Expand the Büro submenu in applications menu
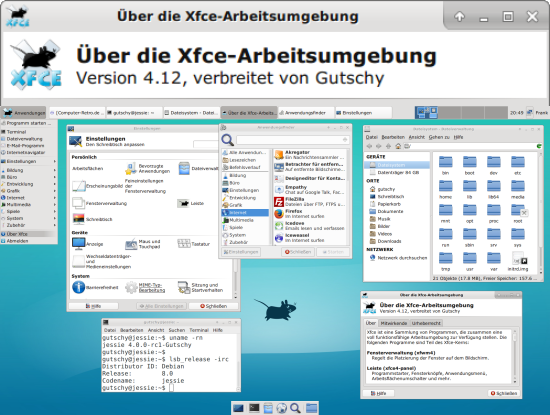Screen dimensions: 550x415 [29, 177]
